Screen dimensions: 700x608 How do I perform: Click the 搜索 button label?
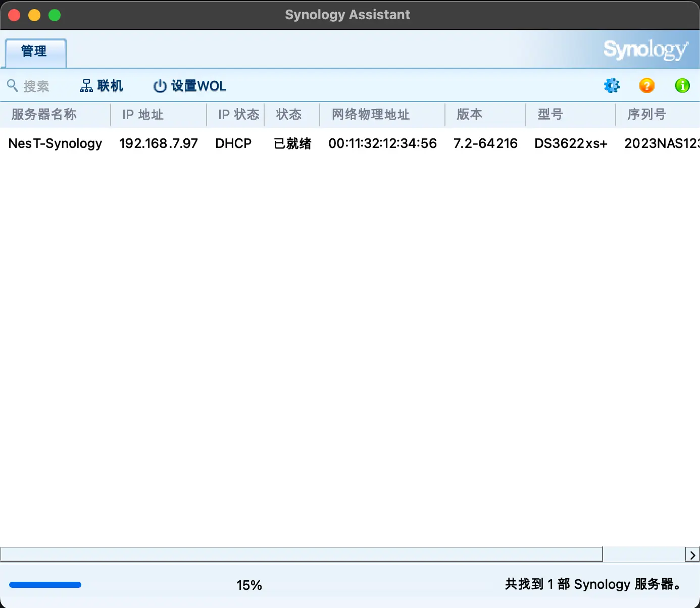click(36, 86)
